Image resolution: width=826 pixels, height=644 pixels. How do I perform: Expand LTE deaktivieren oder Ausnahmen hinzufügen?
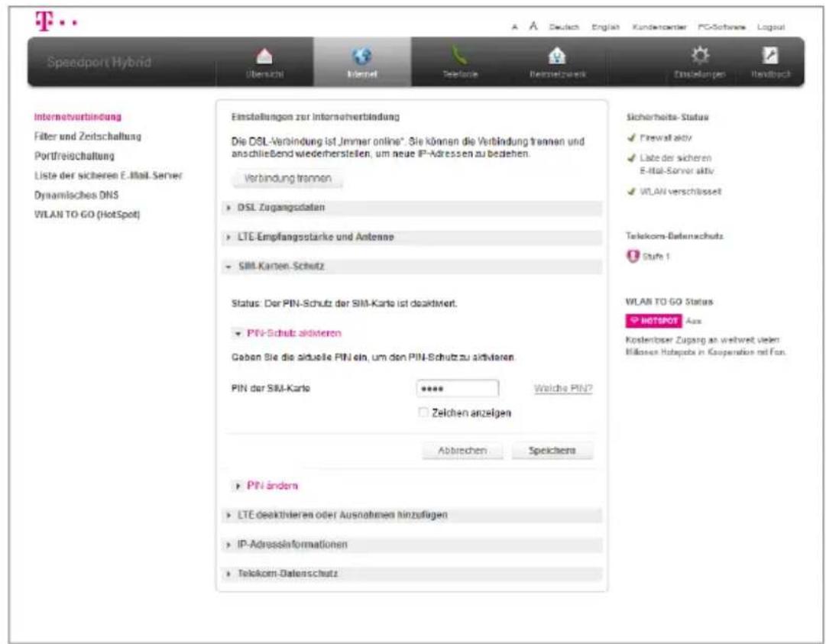pos(412,514)
